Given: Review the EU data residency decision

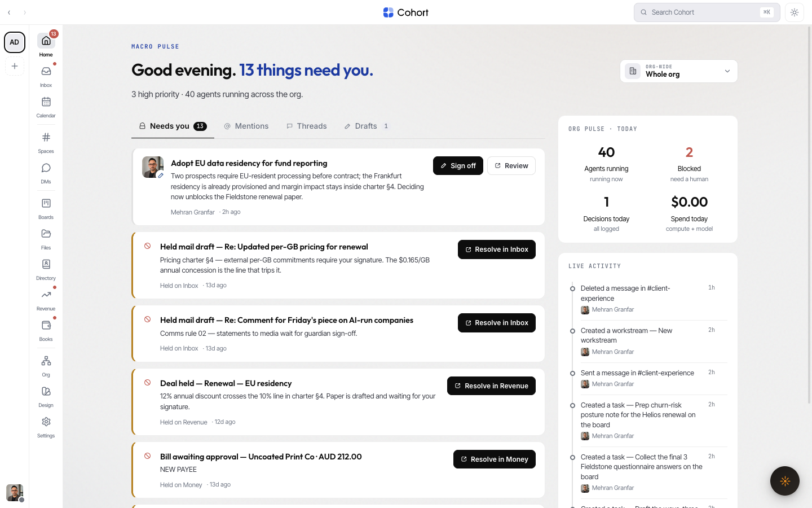Looking at the screenshot, I should 511,166.
